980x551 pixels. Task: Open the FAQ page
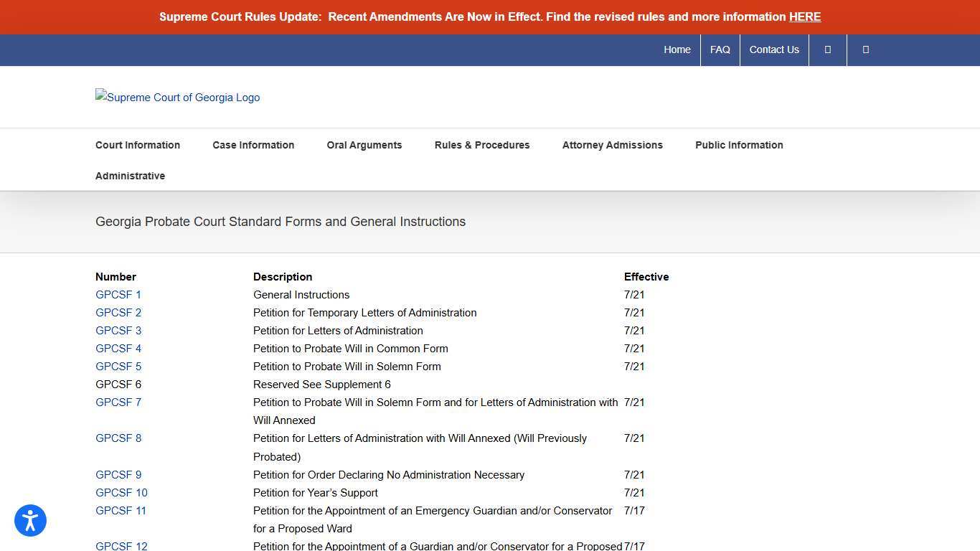[720, 50]
